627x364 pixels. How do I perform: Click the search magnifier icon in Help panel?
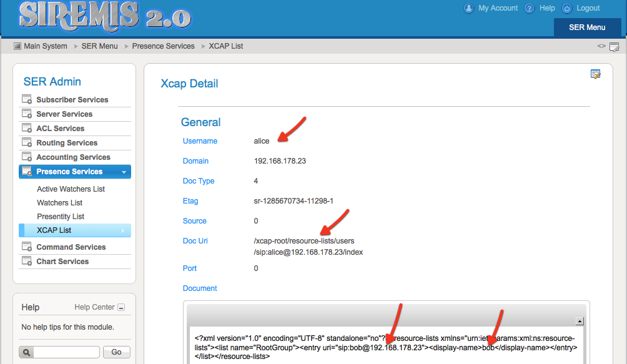pyautogui.click(x=25, y=352)
